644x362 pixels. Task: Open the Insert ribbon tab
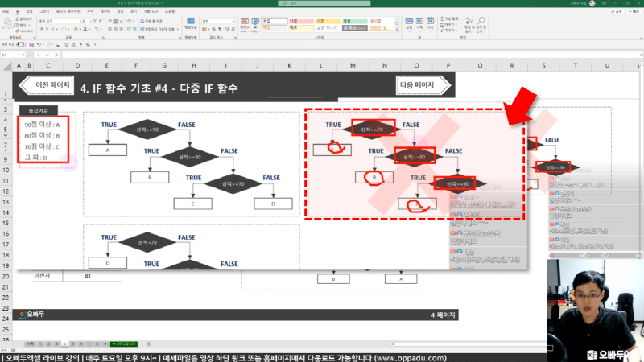click(x=29, y=13)
